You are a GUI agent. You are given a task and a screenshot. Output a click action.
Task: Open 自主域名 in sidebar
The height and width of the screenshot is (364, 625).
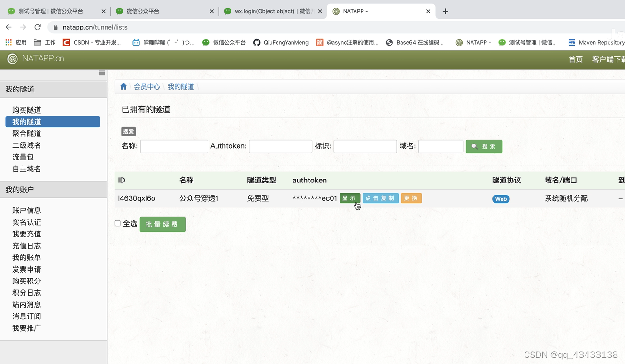27,168
